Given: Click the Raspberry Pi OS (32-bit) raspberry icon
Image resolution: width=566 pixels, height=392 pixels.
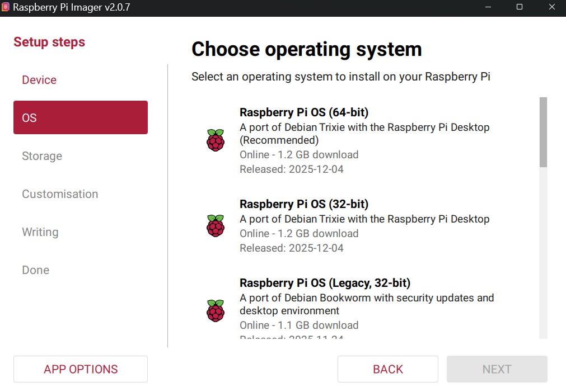Looking at the screenshot, I should 216,226.
